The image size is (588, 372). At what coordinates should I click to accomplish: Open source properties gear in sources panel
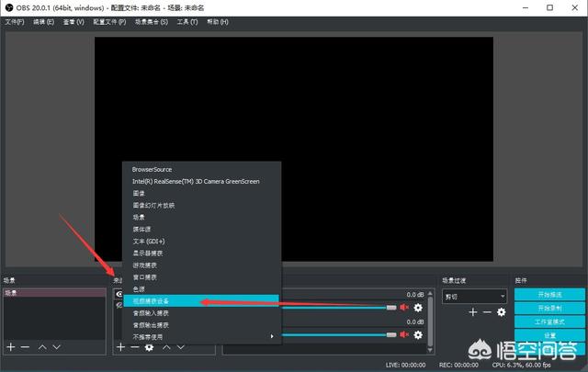tap(149, 347)
